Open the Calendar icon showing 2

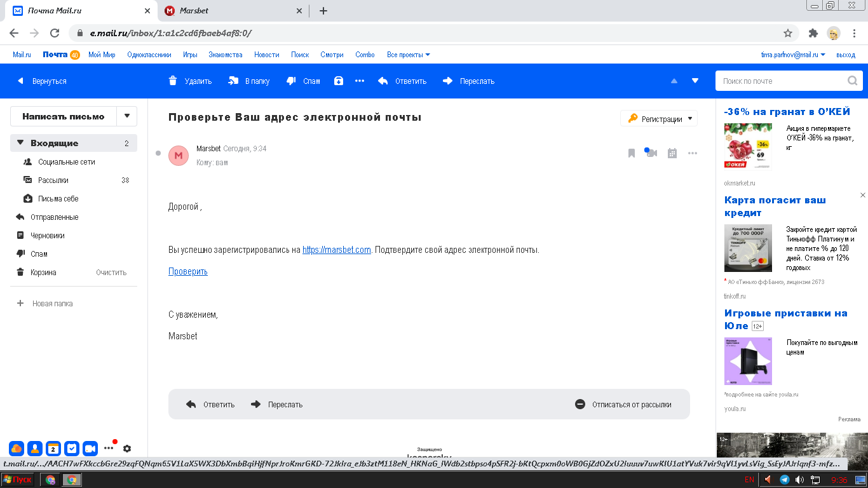coord(53,448)
